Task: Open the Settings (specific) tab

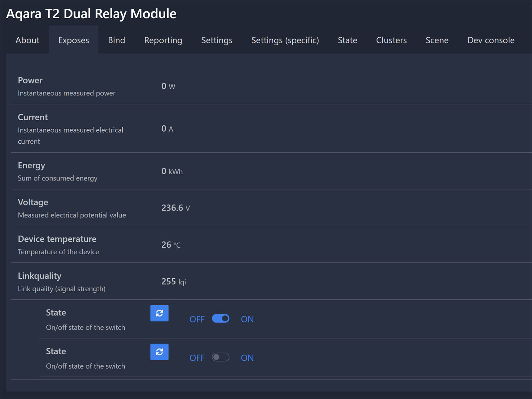Action: (x=285, y=40)
